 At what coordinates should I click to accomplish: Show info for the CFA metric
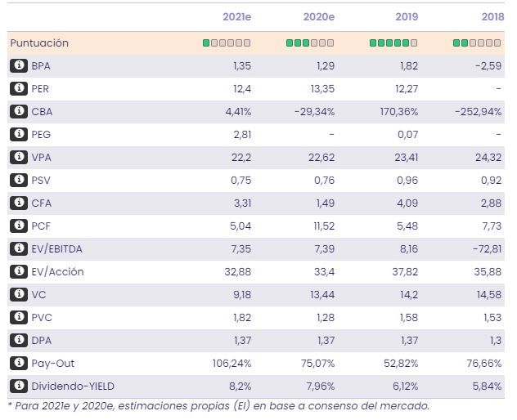click(18, 203)
